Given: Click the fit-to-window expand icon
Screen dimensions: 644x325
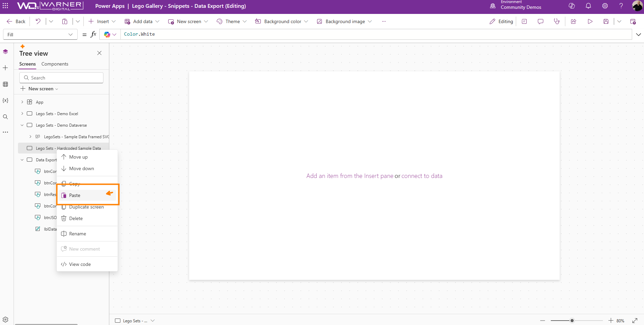Looking at the screenshot, I should pos(635,321).
